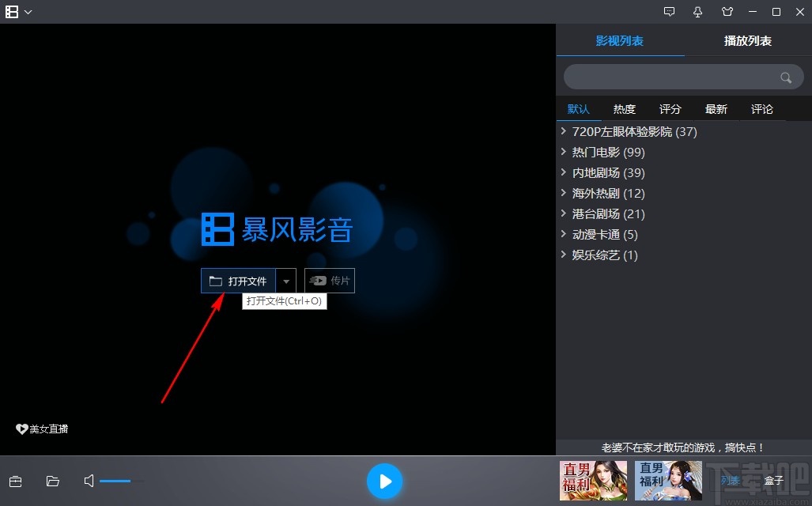Open the 美女直播 link
The height and width of the screenshot is (506, 812).
(x=41, y=429)
